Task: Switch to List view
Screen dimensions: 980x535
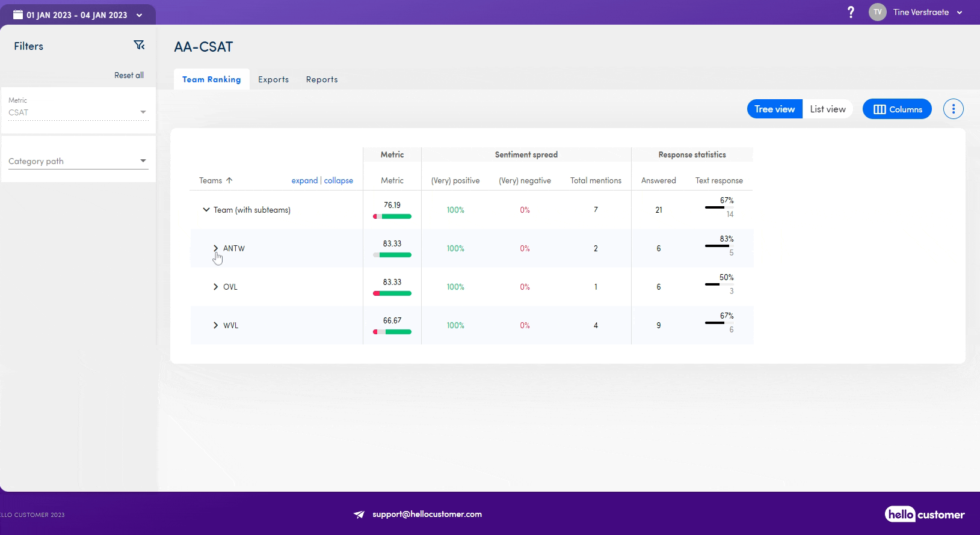Action: pyautogui.click(x=827, y=109)
